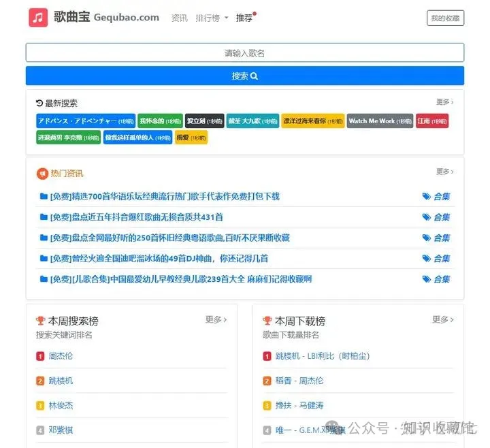Click the Gequbao music note logo

coord(38,18)
